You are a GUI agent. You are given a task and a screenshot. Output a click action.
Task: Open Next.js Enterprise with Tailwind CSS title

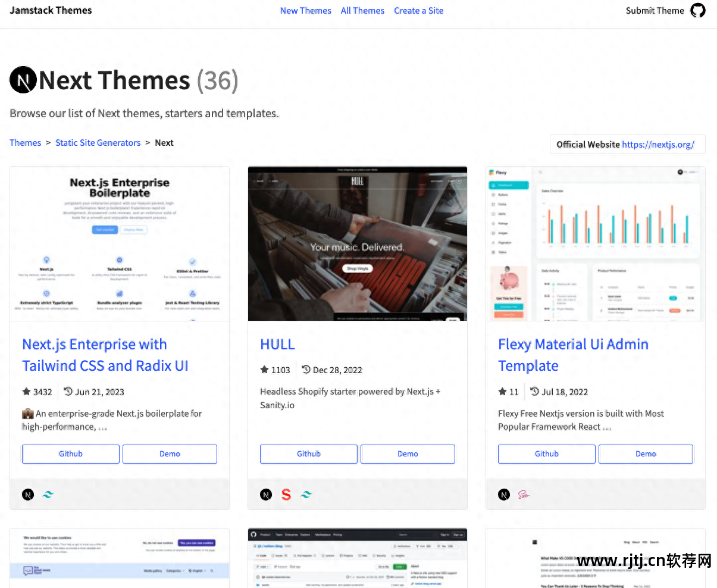pyautogui.click(x=105, y=355)
